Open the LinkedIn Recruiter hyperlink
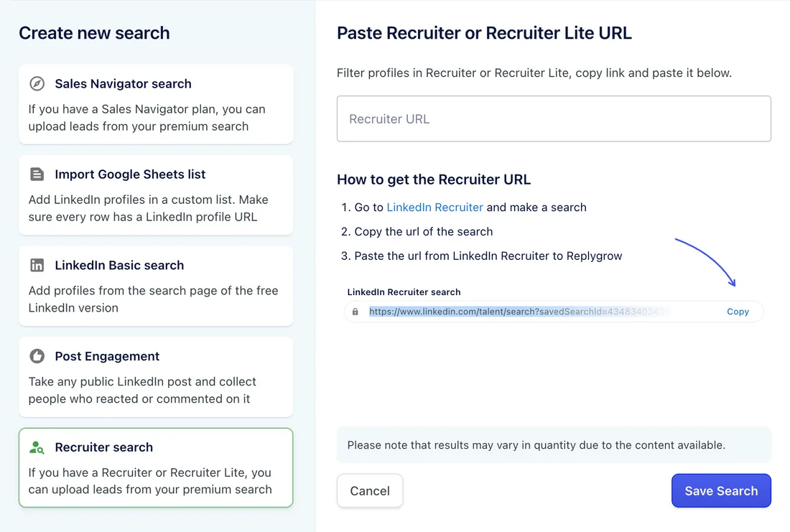 [x=434, y=207]
